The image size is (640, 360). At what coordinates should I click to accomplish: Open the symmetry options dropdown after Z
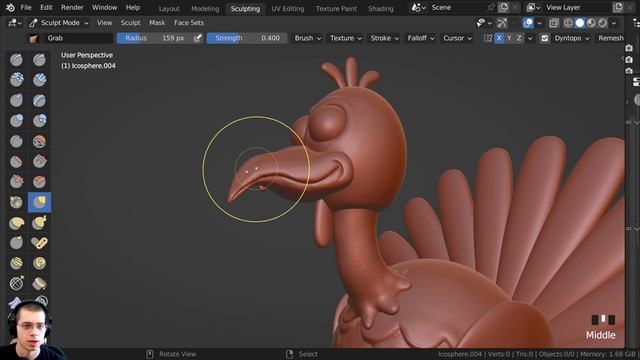tap(530, 38)
